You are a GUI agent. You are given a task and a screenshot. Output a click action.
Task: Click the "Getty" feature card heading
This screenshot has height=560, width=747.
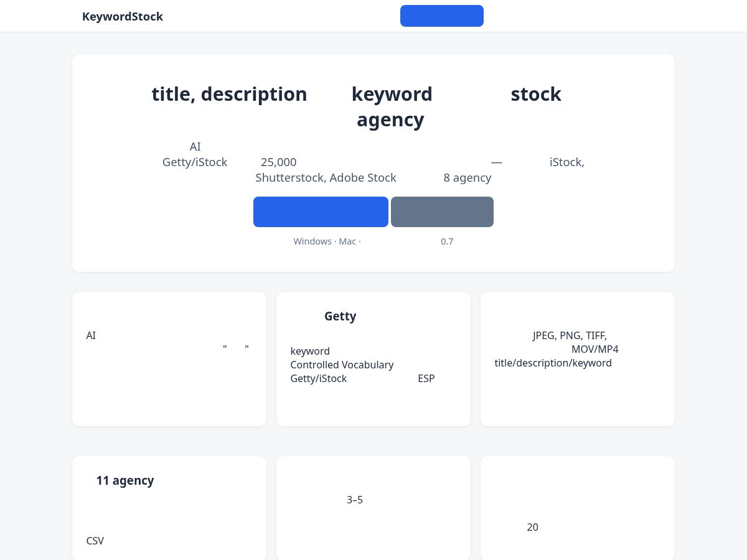click(341, 316)
